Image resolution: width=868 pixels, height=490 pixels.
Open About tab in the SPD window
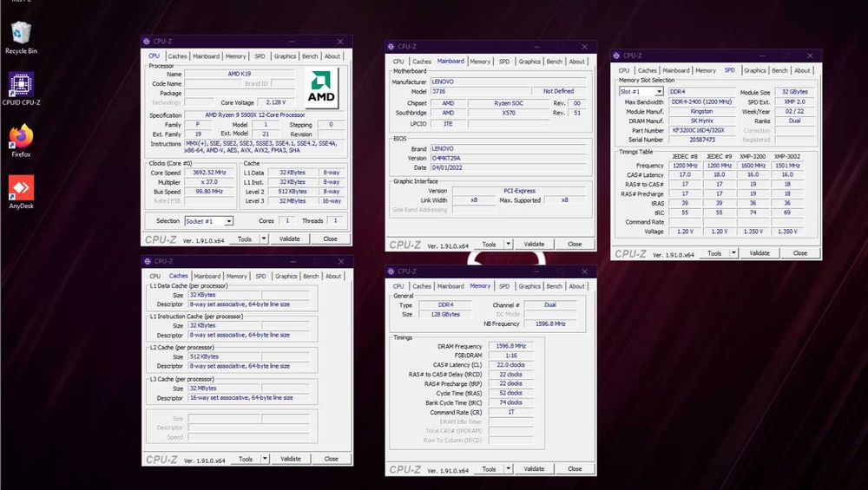[802, 71]
